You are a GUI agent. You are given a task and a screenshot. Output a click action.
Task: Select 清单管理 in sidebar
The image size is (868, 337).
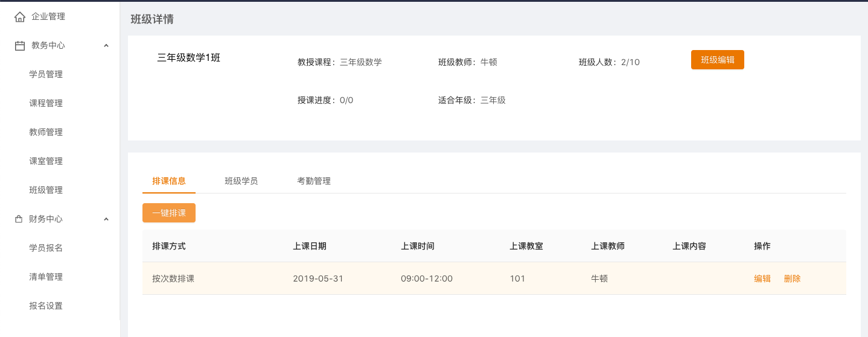tap(46, 277)
